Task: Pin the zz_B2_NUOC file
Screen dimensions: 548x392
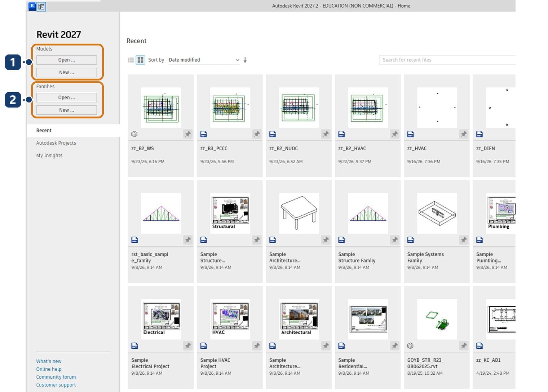Action: click(x=326, y=134)
